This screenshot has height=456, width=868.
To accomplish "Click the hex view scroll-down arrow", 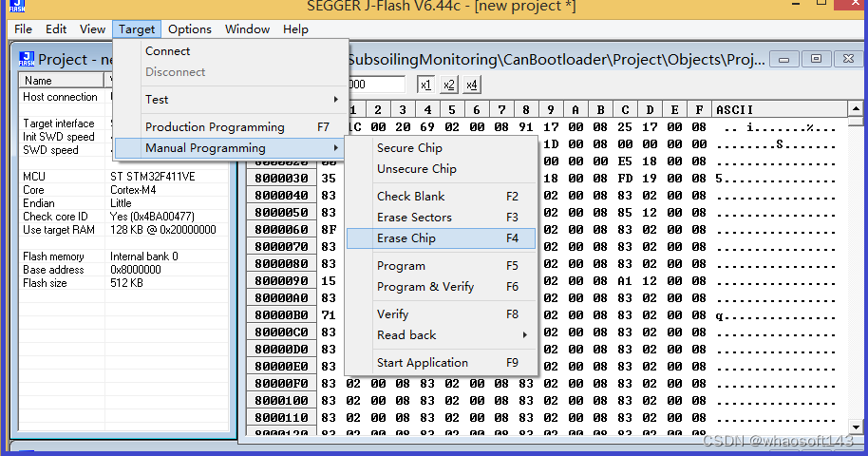I will [856, 427].
